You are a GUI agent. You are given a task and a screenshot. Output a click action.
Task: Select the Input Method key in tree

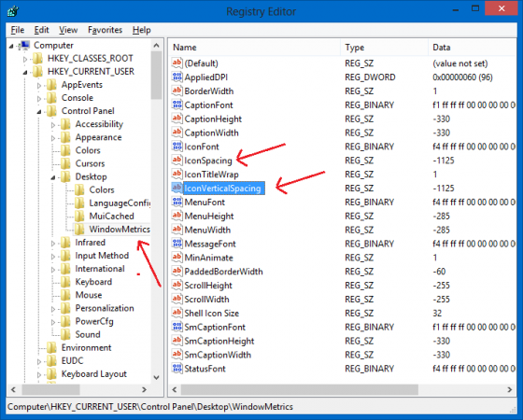(x=102, y=256)
